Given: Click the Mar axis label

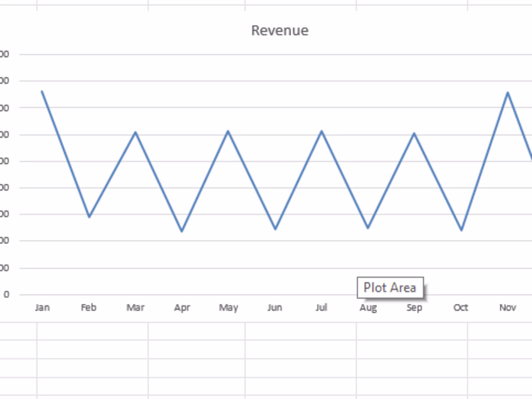Looking at the screenshot, I should 135,307.
